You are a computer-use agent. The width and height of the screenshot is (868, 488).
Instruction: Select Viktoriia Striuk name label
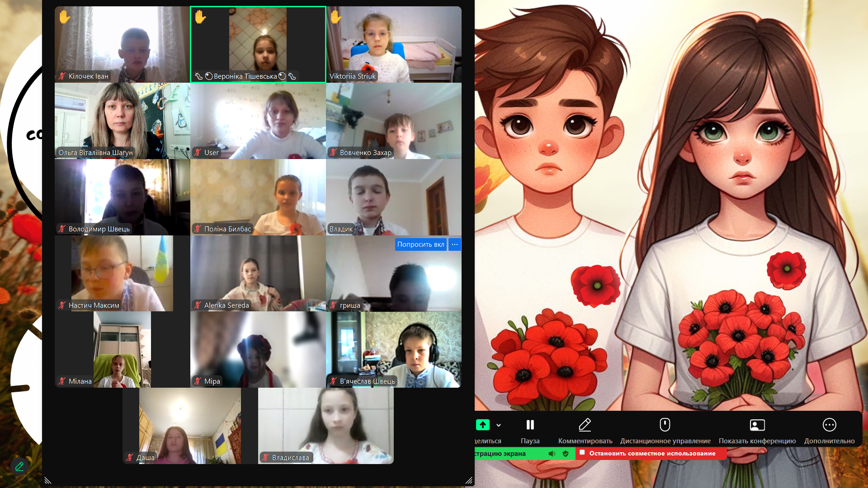click(353, 76)
